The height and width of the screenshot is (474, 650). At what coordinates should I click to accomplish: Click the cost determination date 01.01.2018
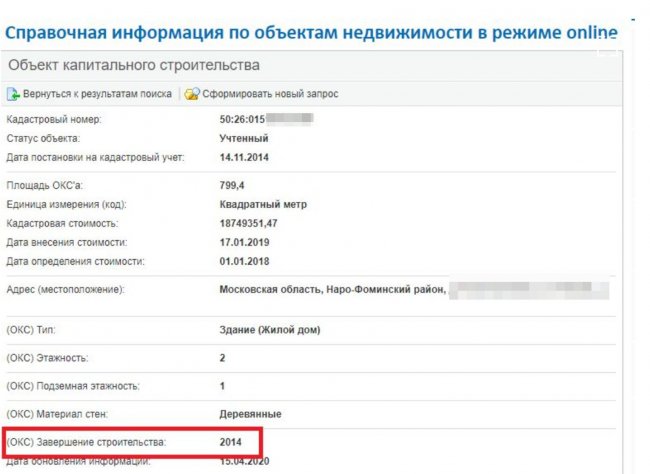point(244,261)
